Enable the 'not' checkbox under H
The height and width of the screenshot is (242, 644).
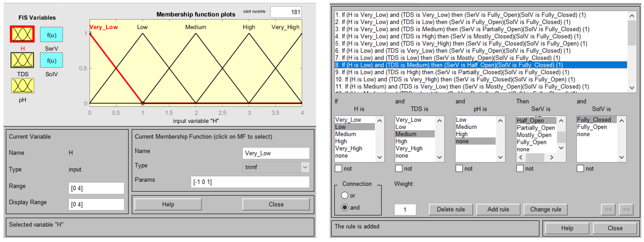tap(338, 169)
